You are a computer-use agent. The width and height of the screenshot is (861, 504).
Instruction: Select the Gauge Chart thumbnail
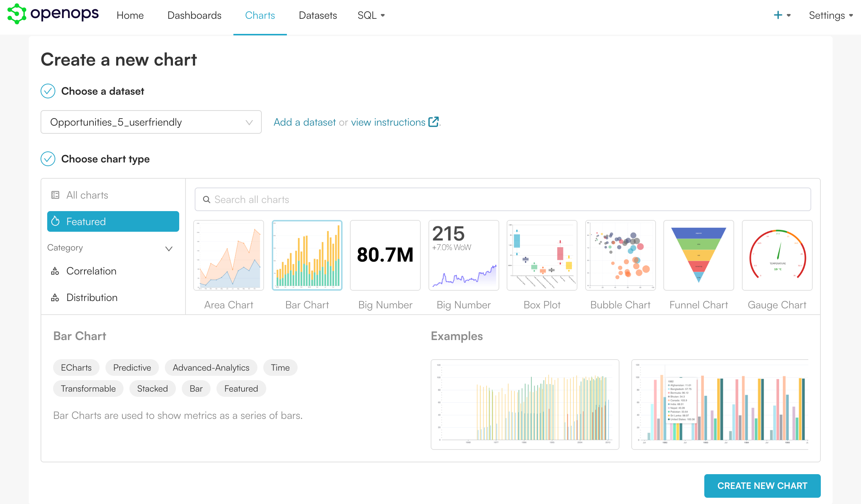coord(777,255)
